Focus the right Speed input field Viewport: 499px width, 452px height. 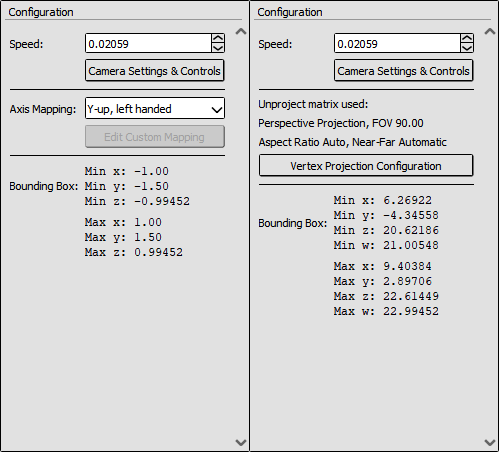tap(397, 43)
